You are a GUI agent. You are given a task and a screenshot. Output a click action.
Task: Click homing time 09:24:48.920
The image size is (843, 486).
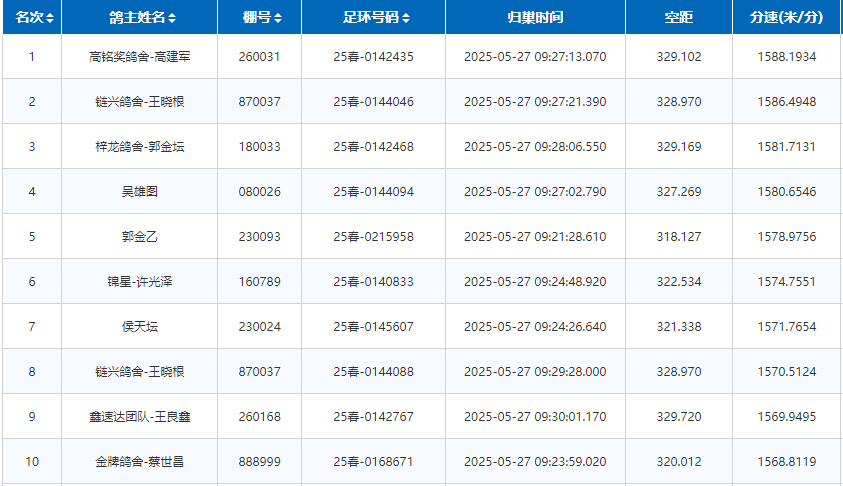[570, 281]
